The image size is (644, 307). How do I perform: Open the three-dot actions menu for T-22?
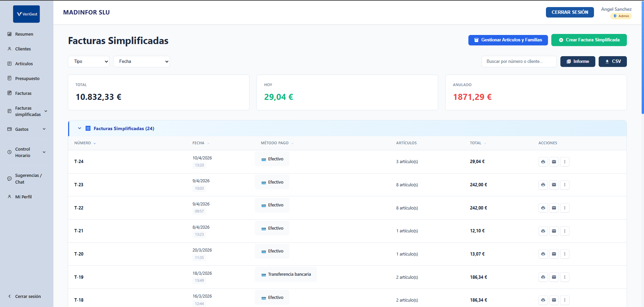click(x=564, y=208)
